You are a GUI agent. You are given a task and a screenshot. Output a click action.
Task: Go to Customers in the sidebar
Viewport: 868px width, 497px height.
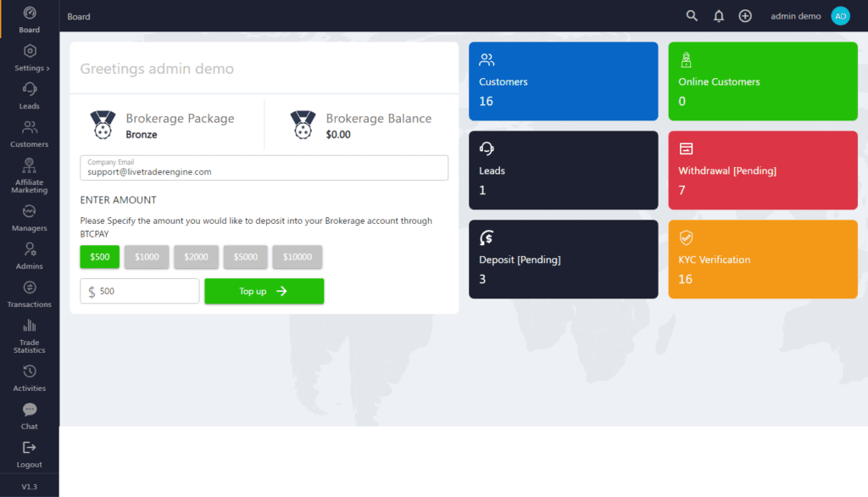coord(30,133)
